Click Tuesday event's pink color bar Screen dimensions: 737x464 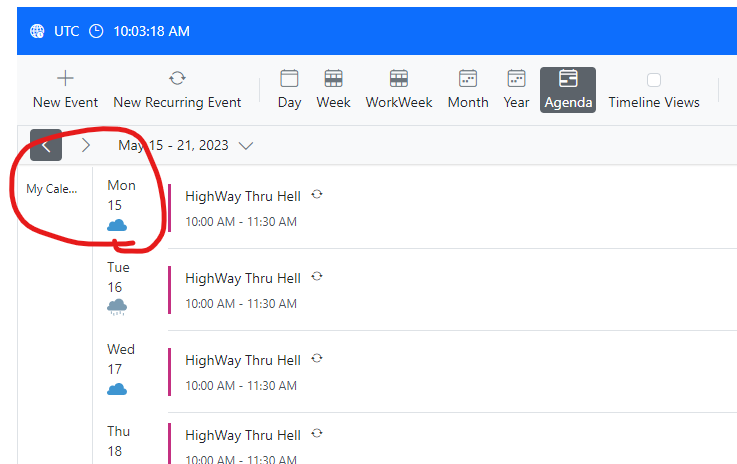click(x=170, y=290)
